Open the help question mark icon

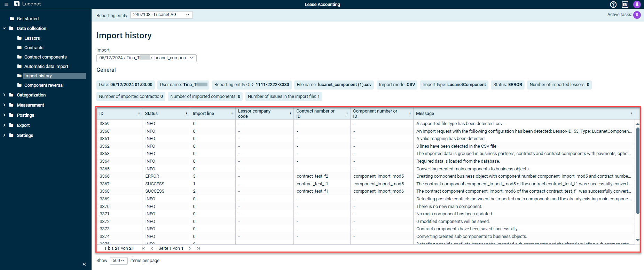[613, 5]
